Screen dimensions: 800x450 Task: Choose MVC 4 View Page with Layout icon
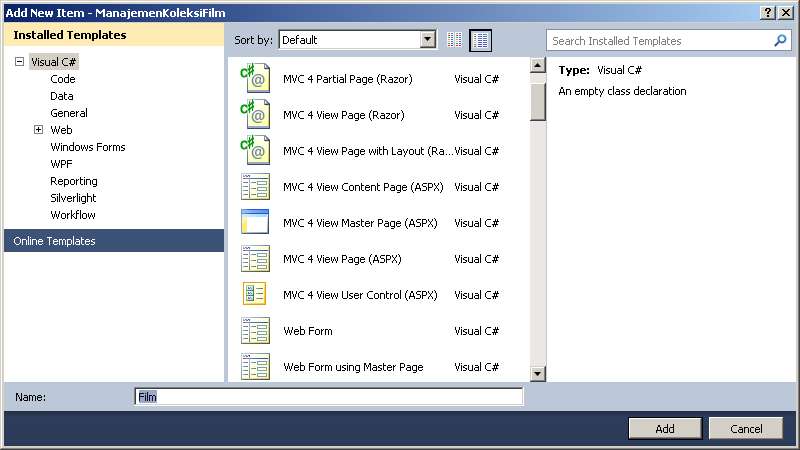tap(255, 151)
